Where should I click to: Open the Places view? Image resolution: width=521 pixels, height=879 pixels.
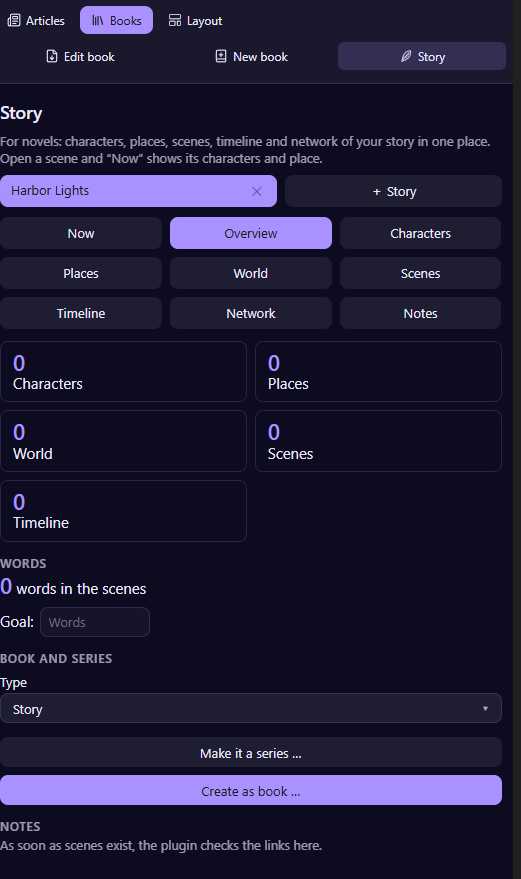(81, 273)
